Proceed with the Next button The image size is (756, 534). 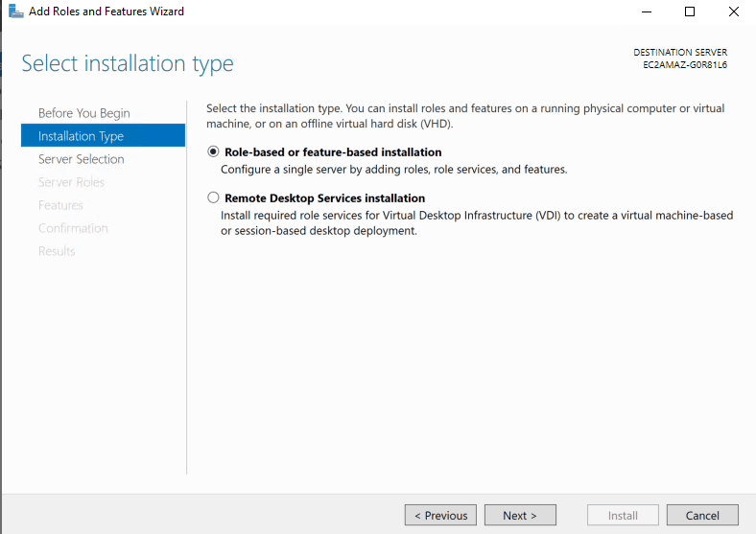point(520,515)
